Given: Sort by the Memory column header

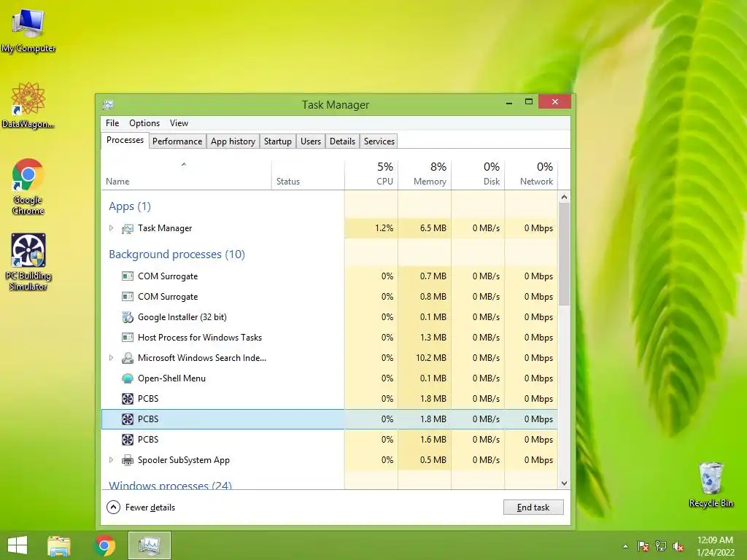Looking at the screenshot, I should point(425,174).
